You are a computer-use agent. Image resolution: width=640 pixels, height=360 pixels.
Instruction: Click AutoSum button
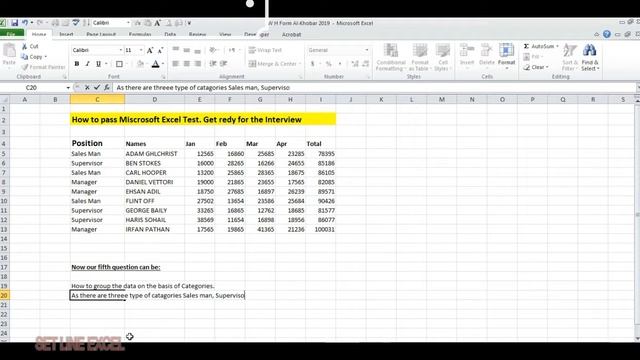point(541,46)
